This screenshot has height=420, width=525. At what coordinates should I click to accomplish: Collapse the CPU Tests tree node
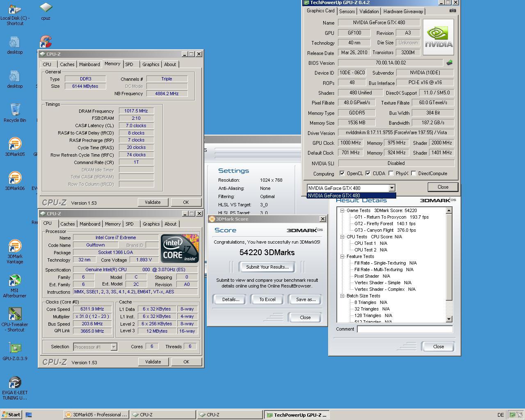pos(342,237)
